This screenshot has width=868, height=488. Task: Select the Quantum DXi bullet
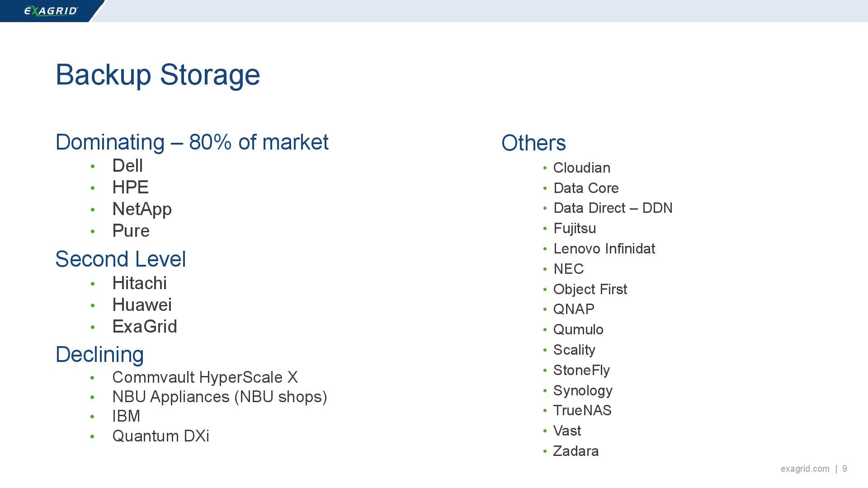[160, 436]
